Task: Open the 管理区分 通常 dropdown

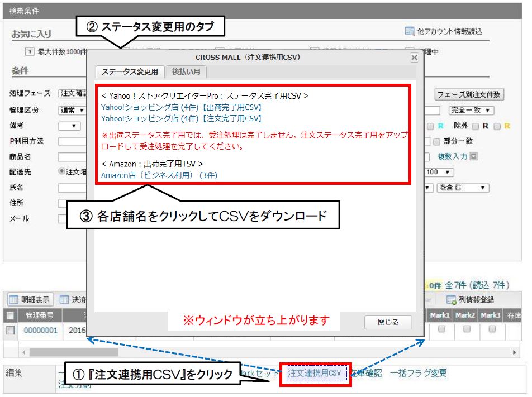Action: pyautogui.click(x=72, y=110)
